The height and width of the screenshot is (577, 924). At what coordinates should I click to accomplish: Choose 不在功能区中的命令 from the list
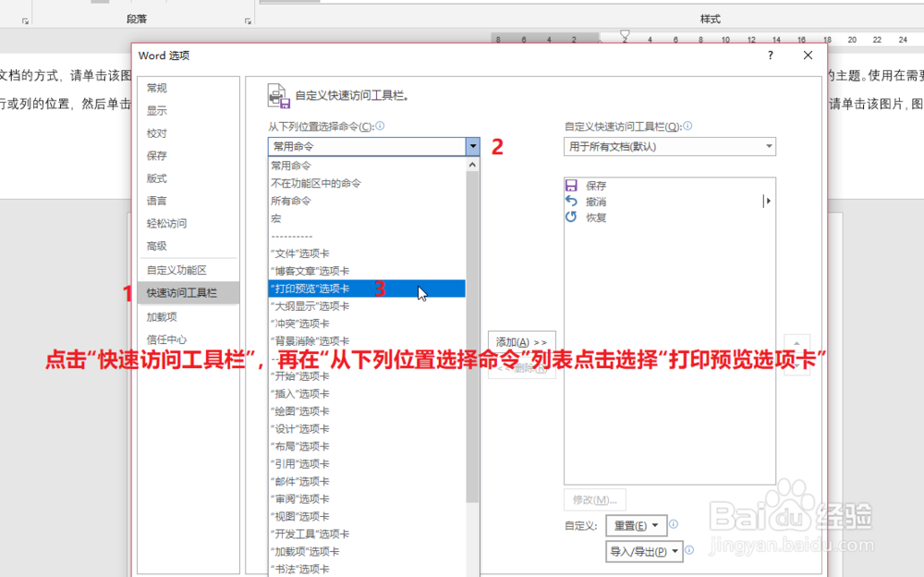[367, 183]
